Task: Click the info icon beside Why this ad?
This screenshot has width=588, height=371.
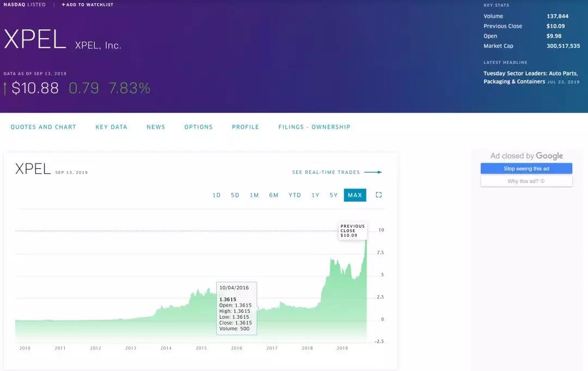Action: click(543, 181)
